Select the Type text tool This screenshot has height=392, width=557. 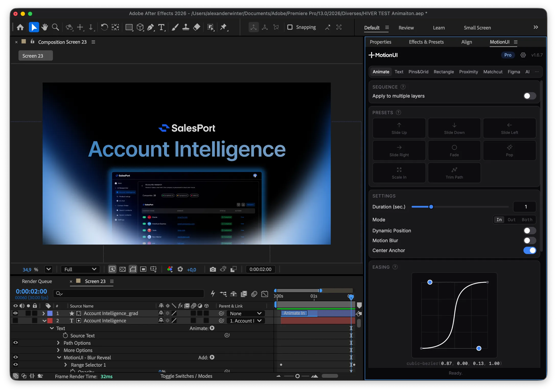pyautogui.click(x=161, y=27)
